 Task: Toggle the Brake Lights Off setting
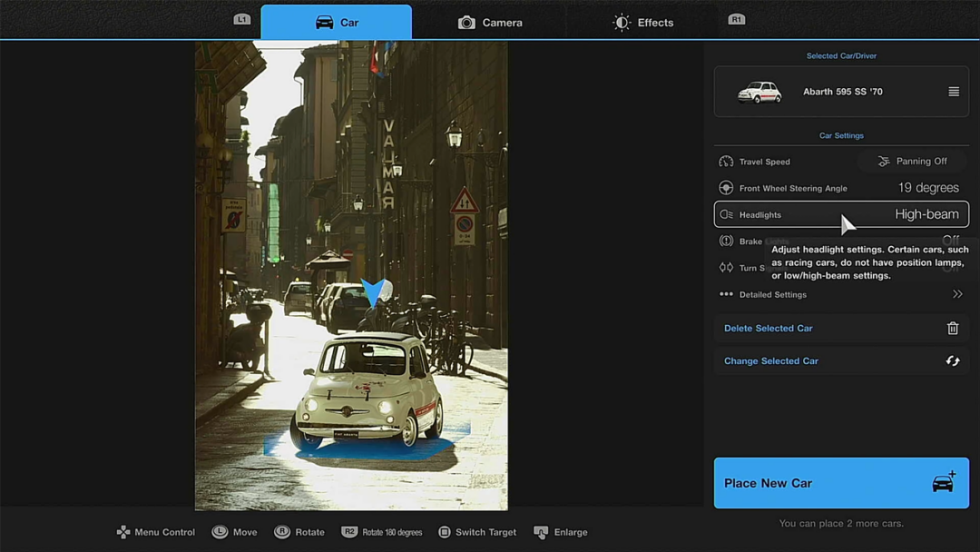click(949, 241)
